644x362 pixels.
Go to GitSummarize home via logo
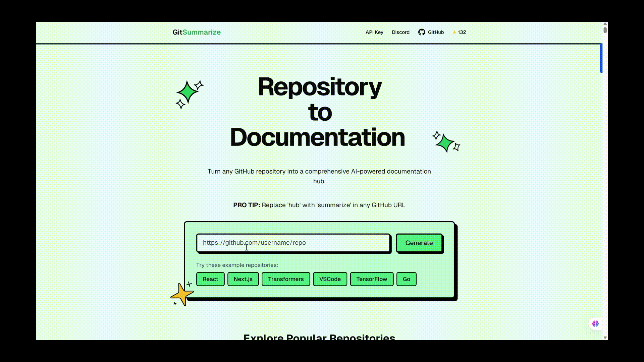(197, 32)
